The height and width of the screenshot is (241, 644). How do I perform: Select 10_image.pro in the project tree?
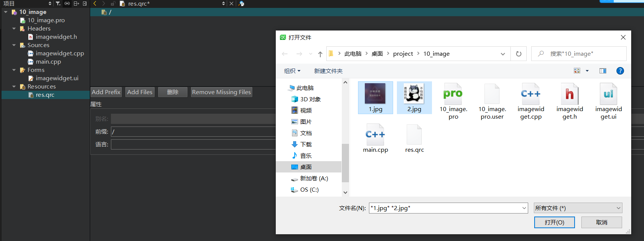coord(46,20)
